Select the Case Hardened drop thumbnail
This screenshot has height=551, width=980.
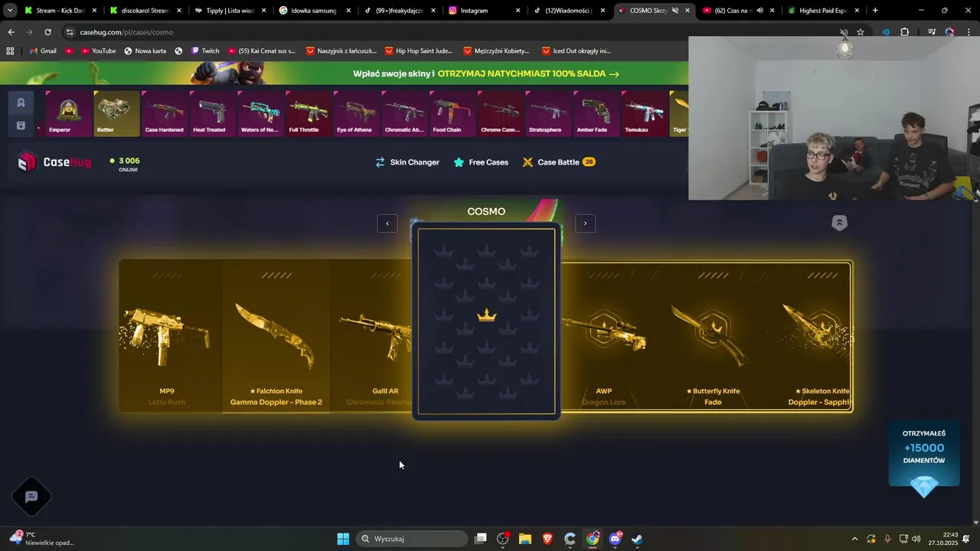tap(165, 113)
